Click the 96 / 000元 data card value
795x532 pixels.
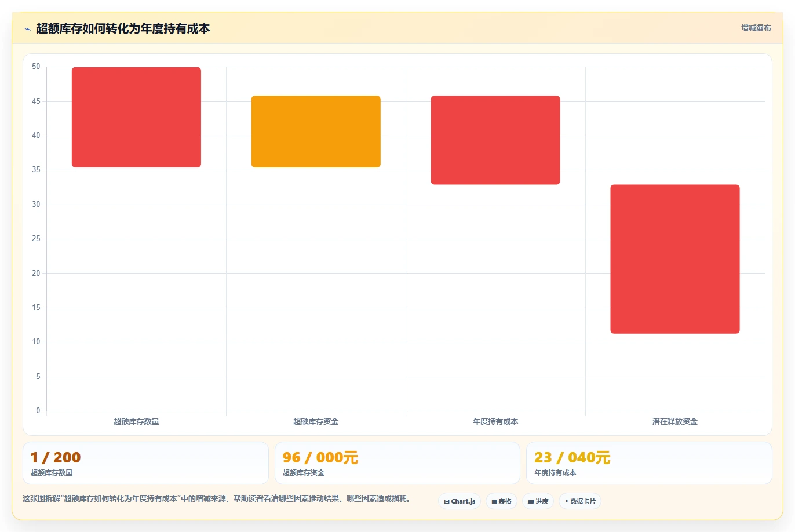[x=320, y=457]
